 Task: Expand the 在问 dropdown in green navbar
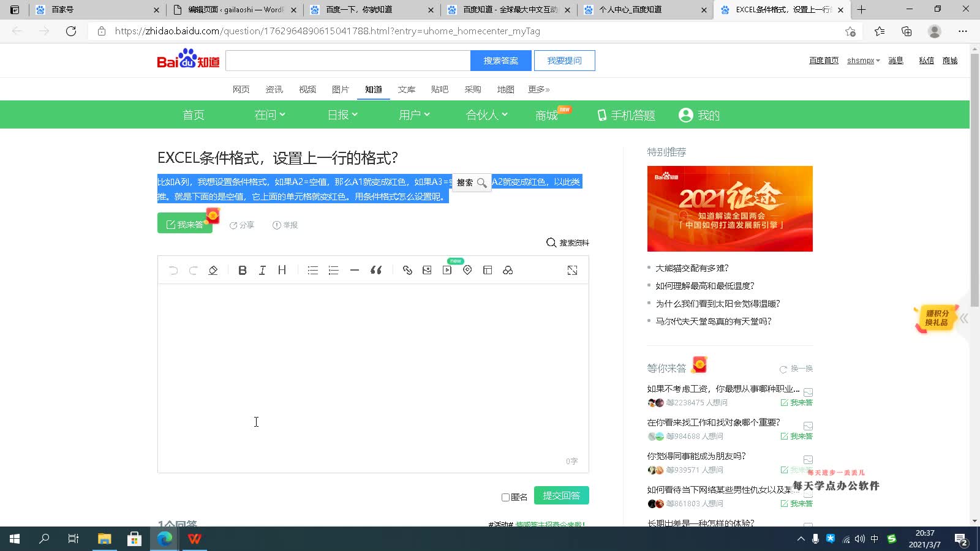[x=270, y=114]
